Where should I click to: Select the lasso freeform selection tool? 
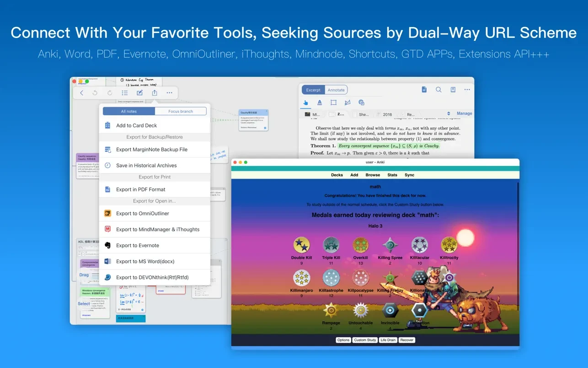[x=347, y=103]
